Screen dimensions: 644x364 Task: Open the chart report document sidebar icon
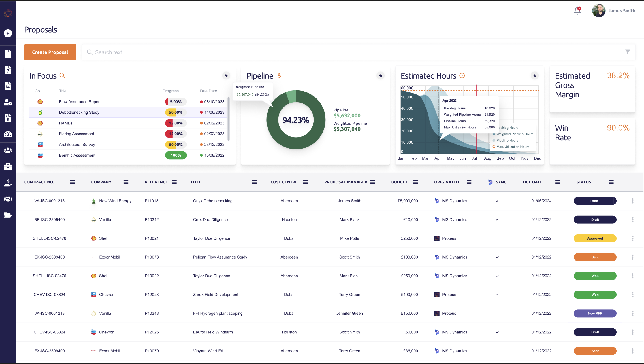click(8, 86)
